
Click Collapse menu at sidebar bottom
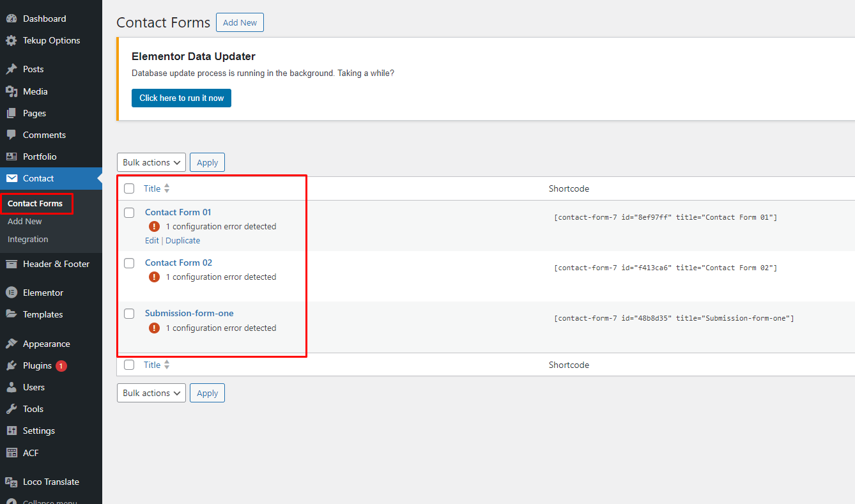click(50, 501)
